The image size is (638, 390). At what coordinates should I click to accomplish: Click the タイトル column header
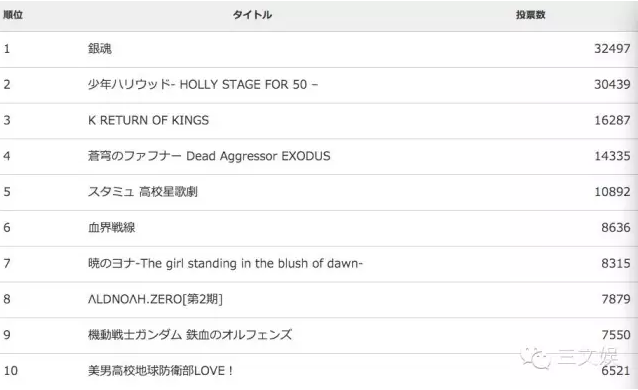tap(252, 15)
